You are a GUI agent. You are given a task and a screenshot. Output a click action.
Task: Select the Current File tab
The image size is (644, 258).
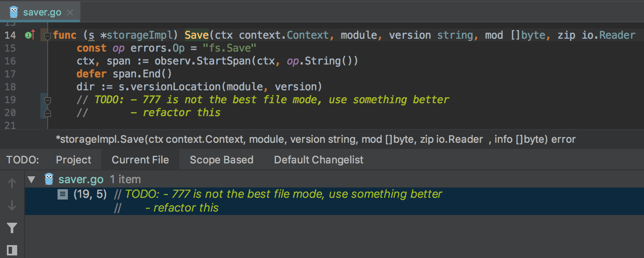[x=140, y=160]
